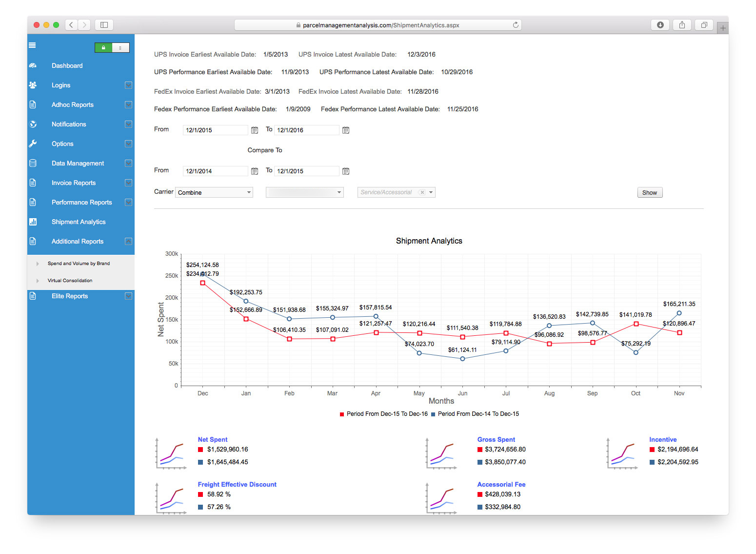Click the hamburger menu icon in sidebar
The height and width of the screenshot is (554, 756).
(32, 45)
